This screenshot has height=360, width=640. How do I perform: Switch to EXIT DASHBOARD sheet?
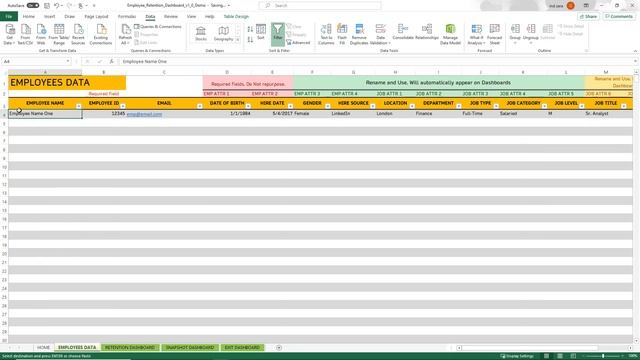[242, 347]
